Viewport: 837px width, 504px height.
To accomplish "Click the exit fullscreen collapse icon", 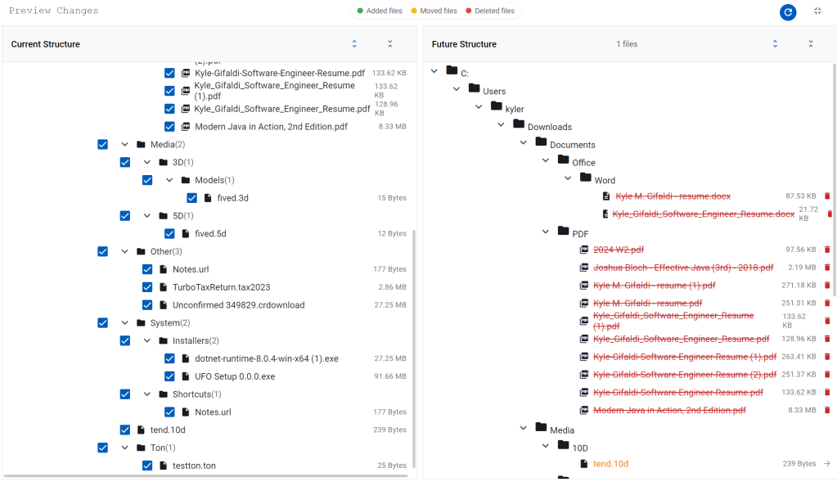I will (x=817, y=11).
